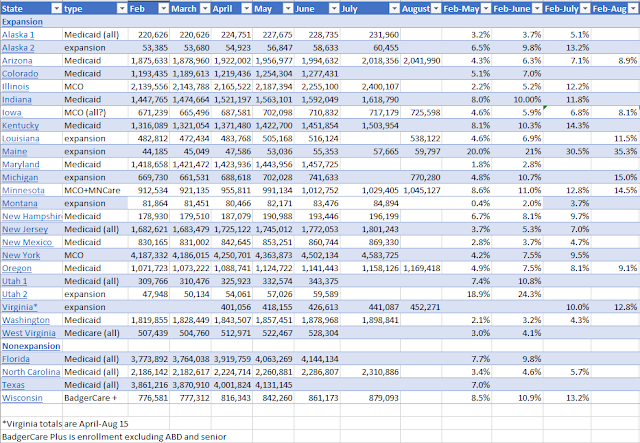Select 'Medicare (all)' type cell
The height and width of the screenshot is (443, 640).
[x=95, y=333]
